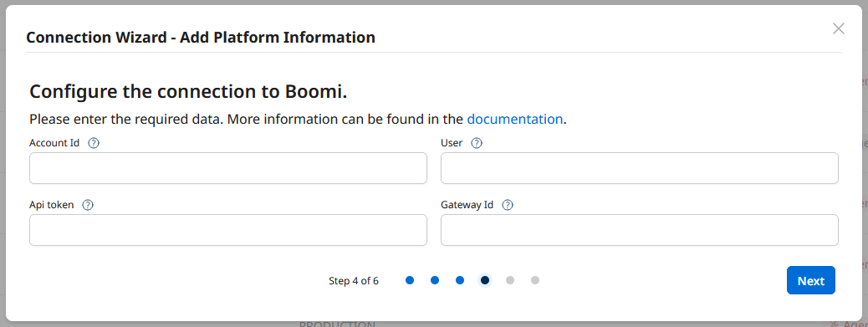Screen dimensions: 868x327
Task: Click the Next button
Action: [x=811, y=280]
